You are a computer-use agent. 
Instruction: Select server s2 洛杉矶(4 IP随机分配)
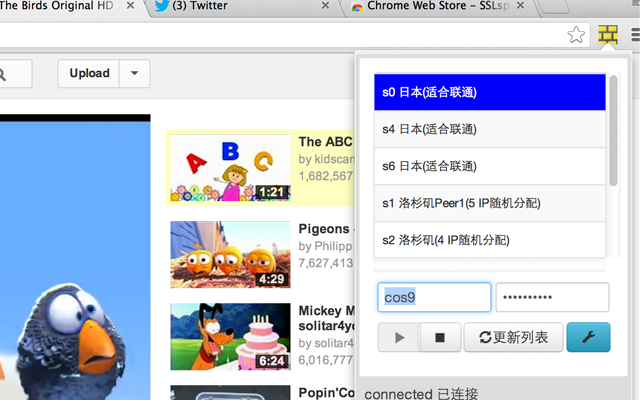click(489, 240)
